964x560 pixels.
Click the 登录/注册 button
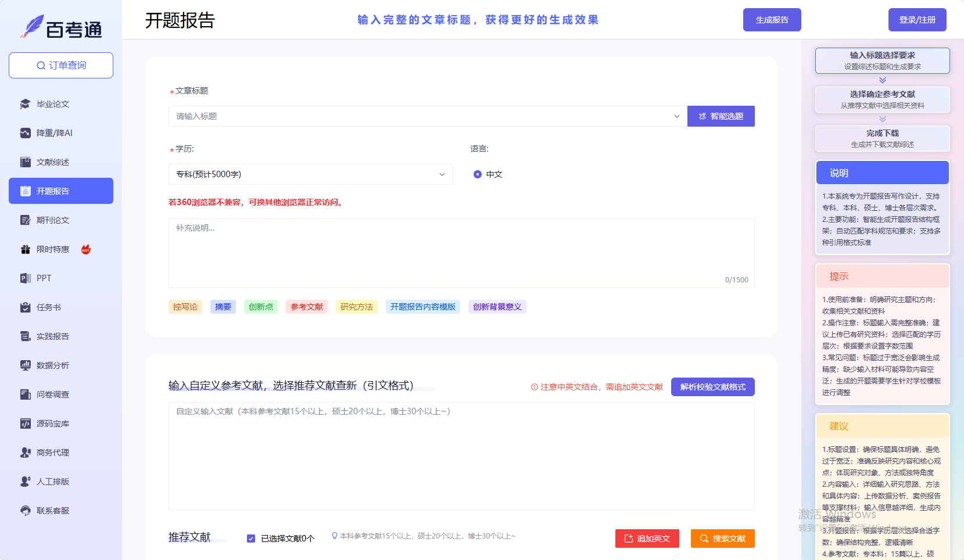pos(917,20)
